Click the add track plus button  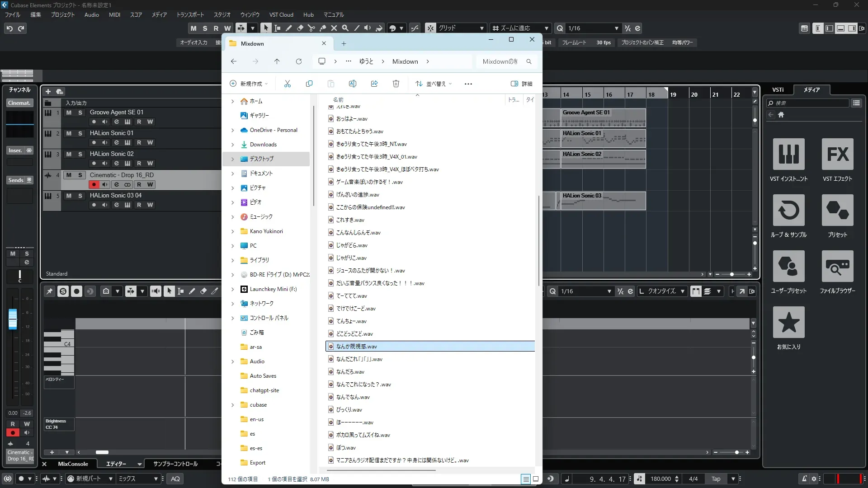(48, 91)
